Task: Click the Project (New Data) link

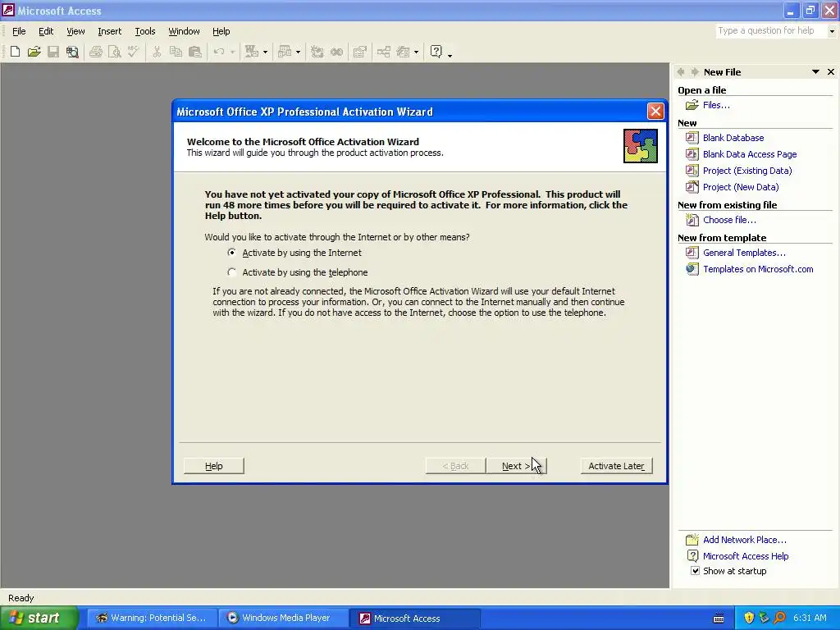Action: pos(741,187)
